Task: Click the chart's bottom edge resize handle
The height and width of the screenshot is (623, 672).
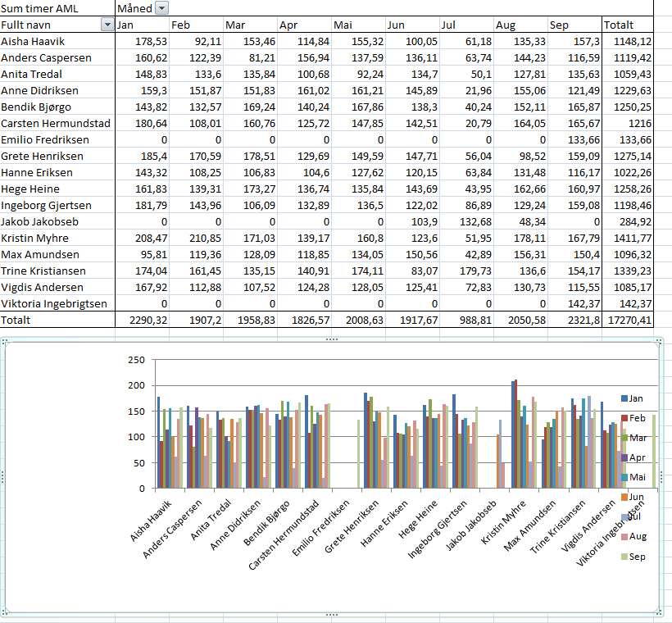Action: [332, 614]
